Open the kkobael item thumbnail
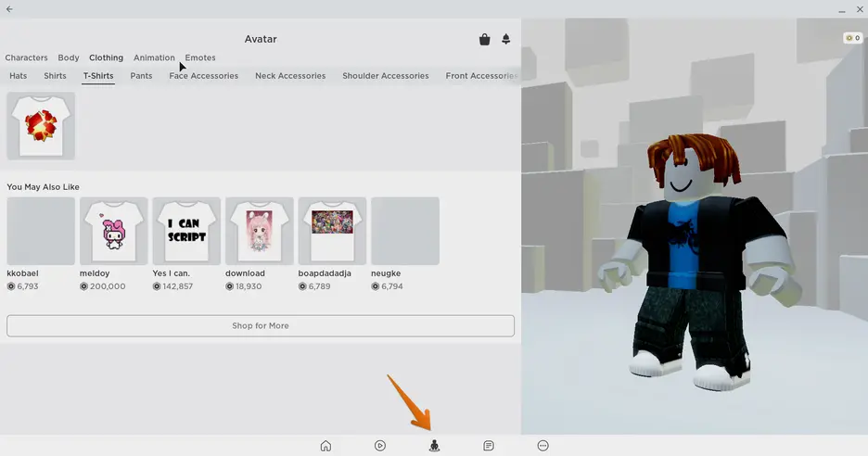868x456 pixels. 41,231
